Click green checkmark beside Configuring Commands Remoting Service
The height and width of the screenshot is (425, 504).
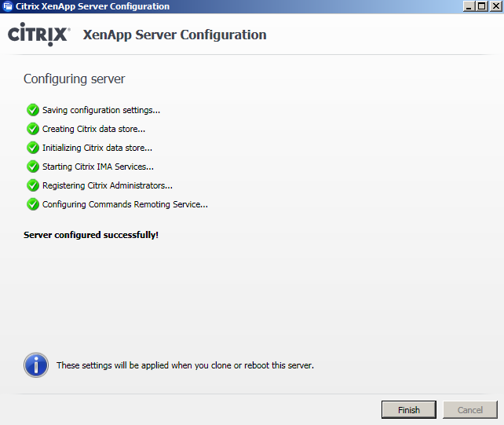(33, 204)
